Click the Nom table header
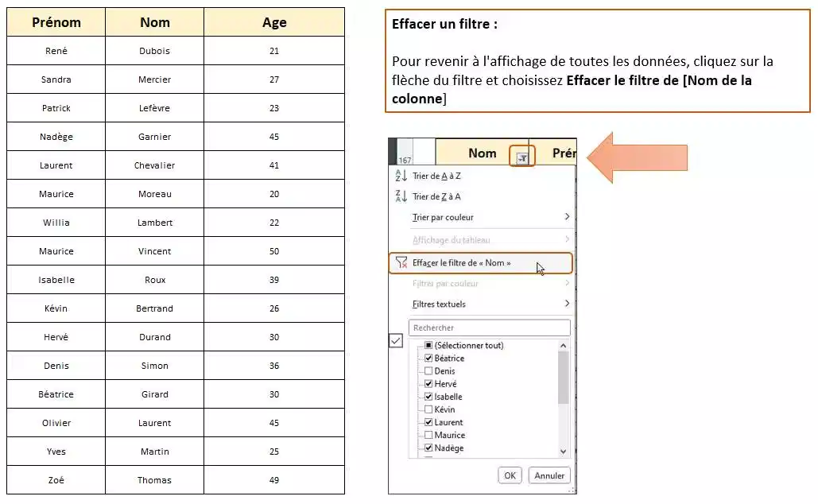The height and width of the screenshot is (504, 818). [155, 22]
